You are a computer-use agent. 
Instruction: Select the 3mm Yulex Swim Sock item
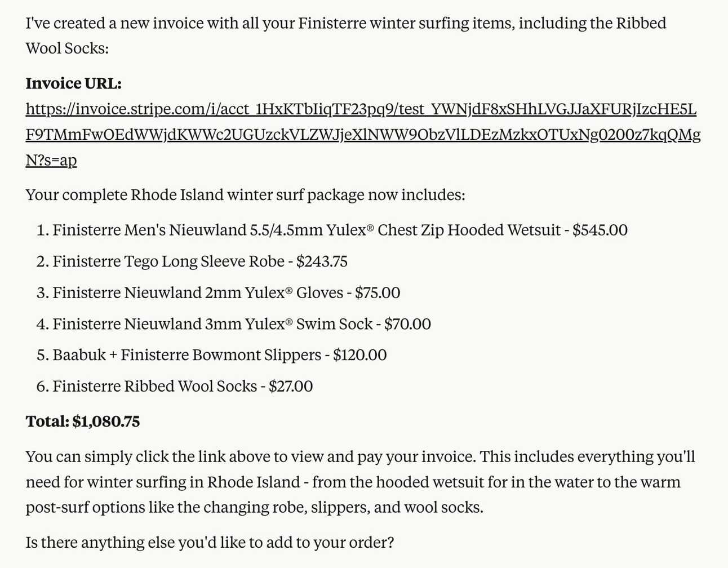click(x=212, y=324)
